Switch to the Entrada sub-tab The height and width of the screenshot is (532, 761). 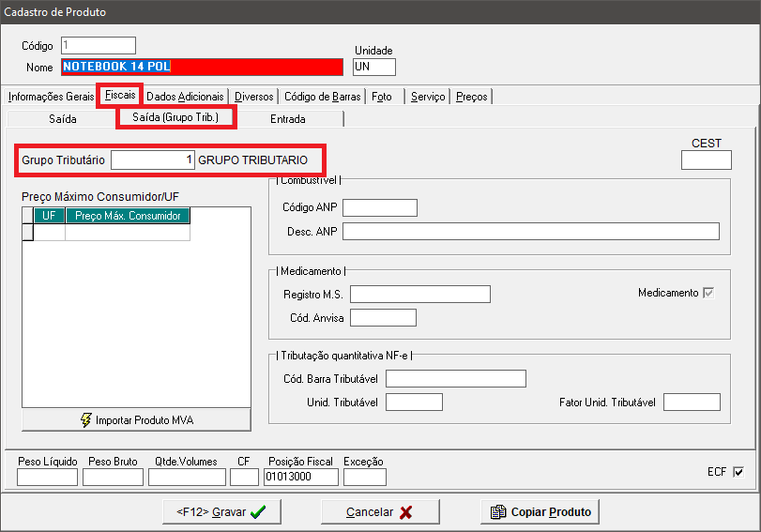tap(287, 119)
